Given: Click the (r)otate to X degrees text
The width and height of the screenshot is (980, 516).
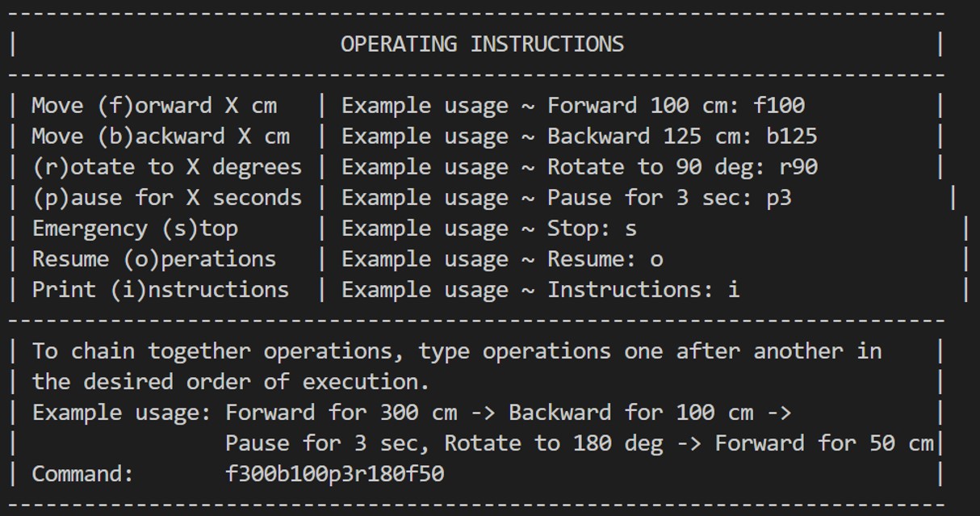Looking at the screenshot, I should coord(166,167).
